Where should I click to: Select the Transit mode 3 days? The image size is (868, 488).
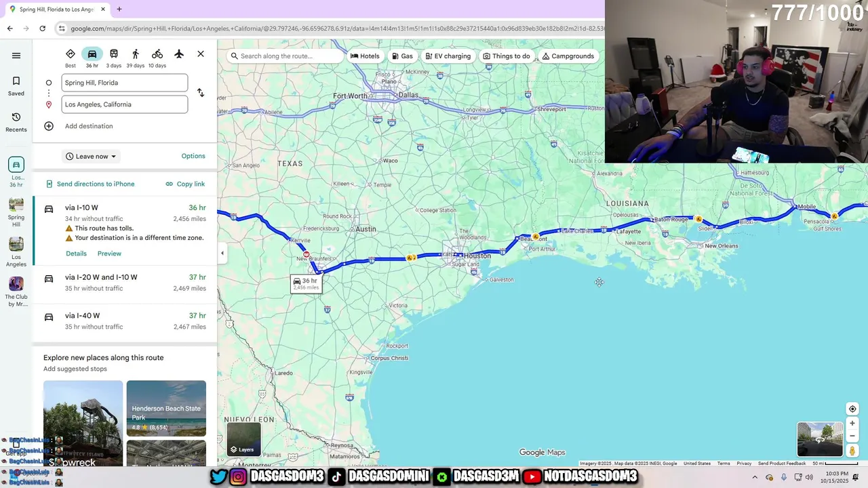pyautogui.click(x=114, y=58)
